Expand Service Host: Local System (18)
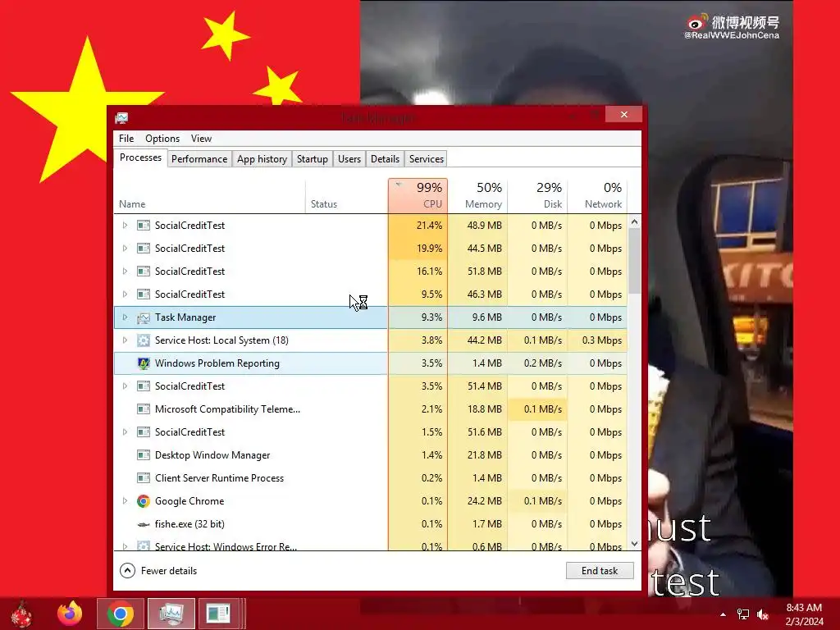The height and width of the screenshot is (630, 840). tap(125, 340)
